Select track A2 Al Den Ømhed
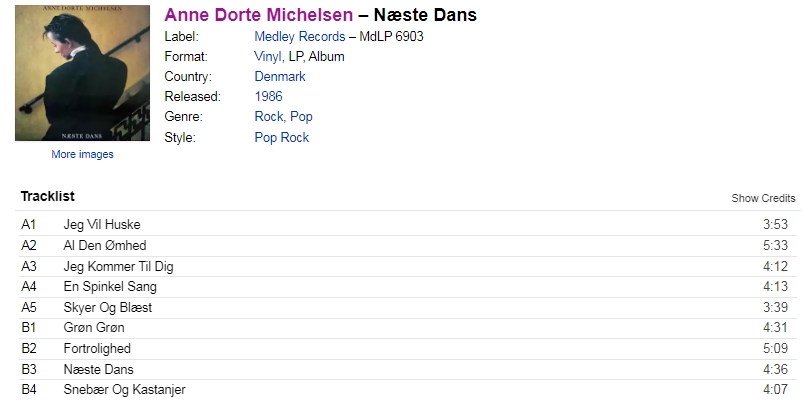 coord(408,245)
